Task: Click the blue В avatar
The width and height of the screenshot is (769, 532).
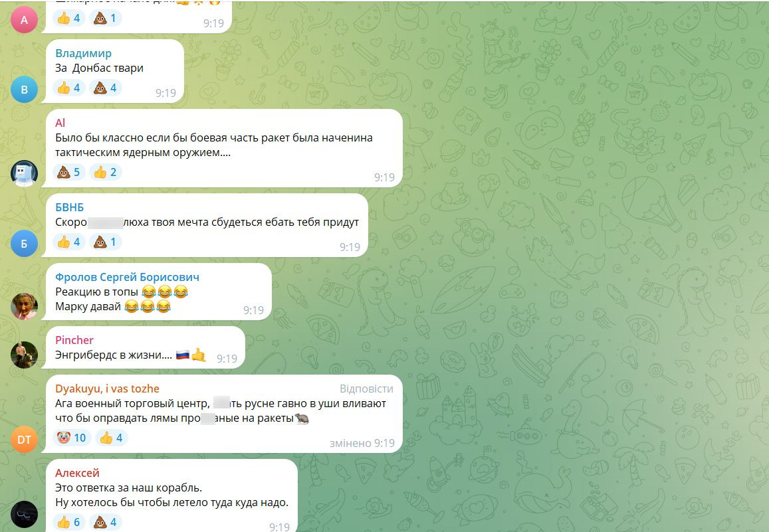Action: point(24,90)
